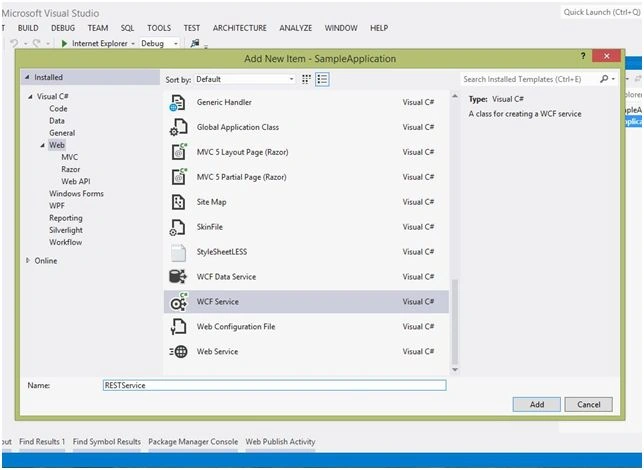The width and height of the screenshot is (644, 470).
Task: Click scroll up arrow of template list
Action: pos(455,96)
